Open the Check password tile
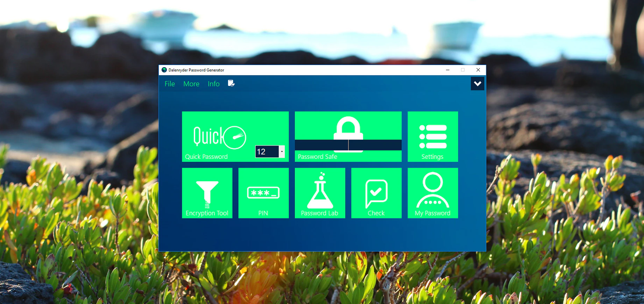This screenshot has width=644, height=304. [376, 193]
